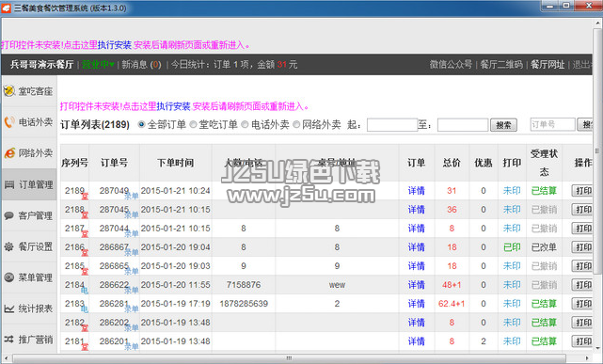This screenshot has width=603, height=364.
Task: Click the scroll right arrow at bottom
Action: click(x=587, y=358)
